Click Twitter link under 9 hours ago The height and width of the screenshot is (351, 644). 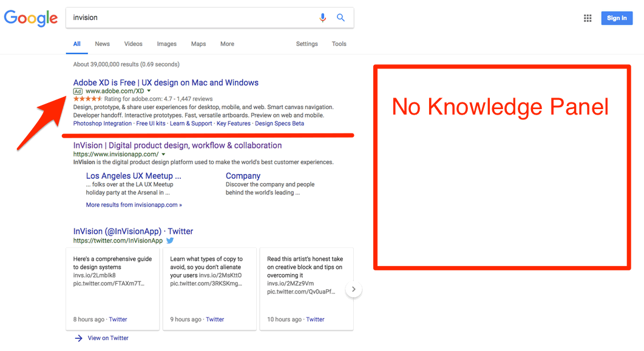coord(215,319)
